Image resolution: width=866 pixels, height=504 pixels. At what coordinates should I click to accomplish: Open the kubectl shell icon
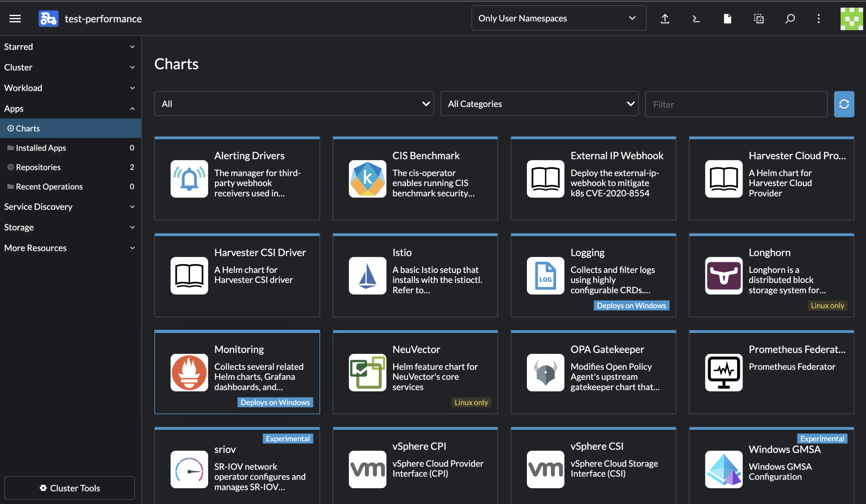coord(696,19)
